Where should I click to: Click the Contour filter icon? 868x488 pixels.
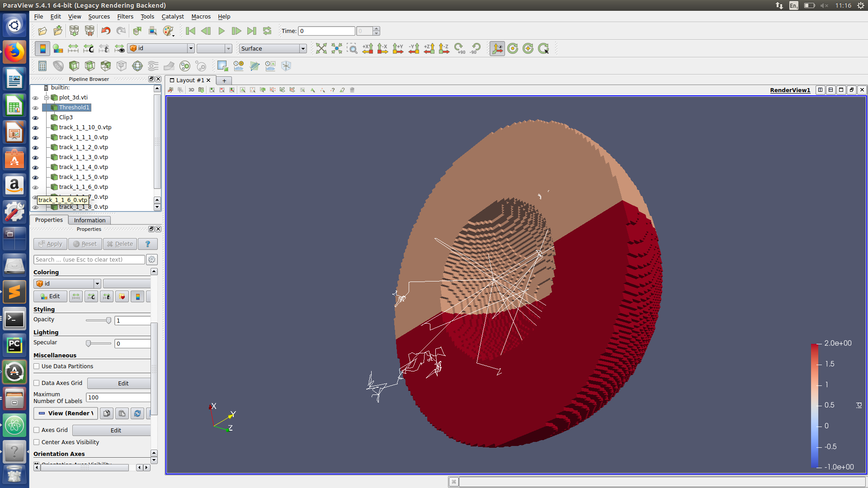tap(58, 66)
